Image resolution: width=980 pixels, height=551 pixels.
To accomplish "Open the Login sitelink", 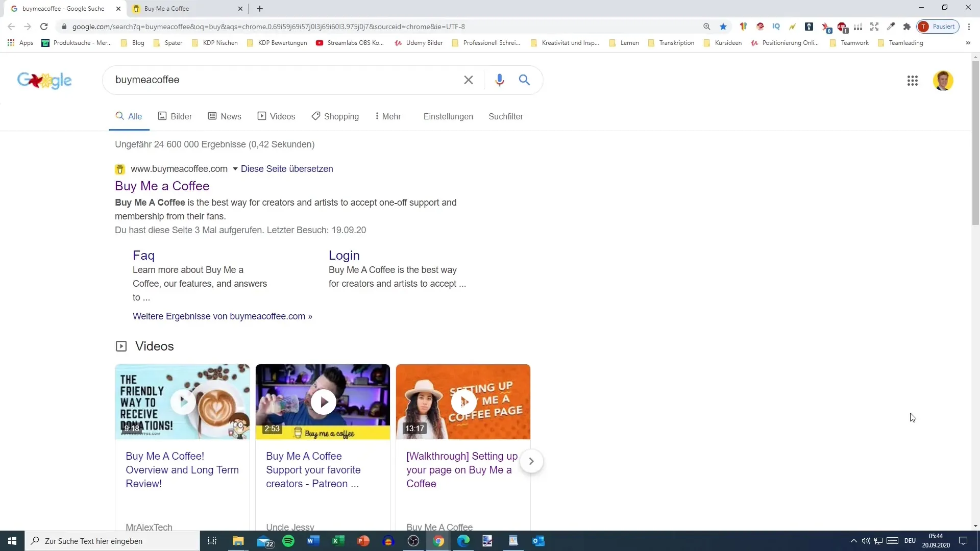I will (x=344, y=255).
